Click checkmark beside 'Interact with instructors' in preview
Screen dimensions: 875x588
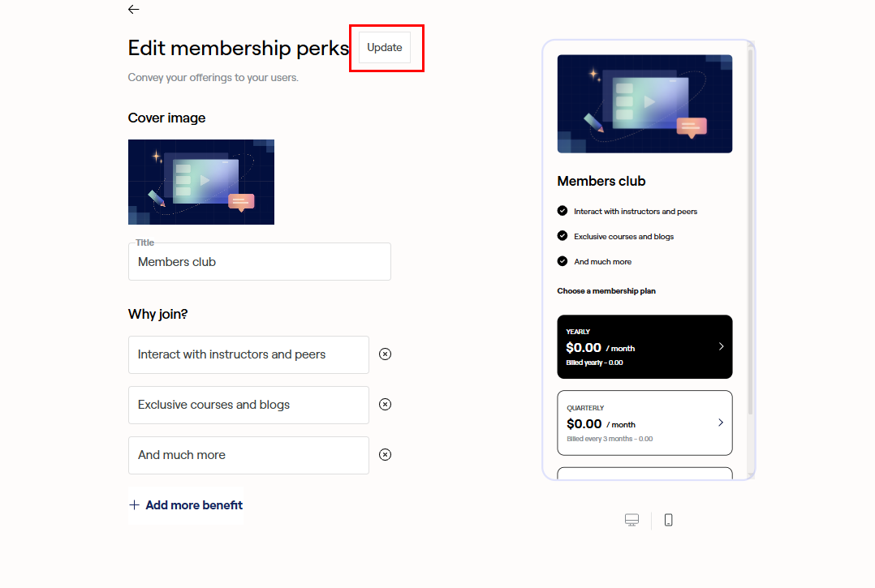click(x=562, y=211)
